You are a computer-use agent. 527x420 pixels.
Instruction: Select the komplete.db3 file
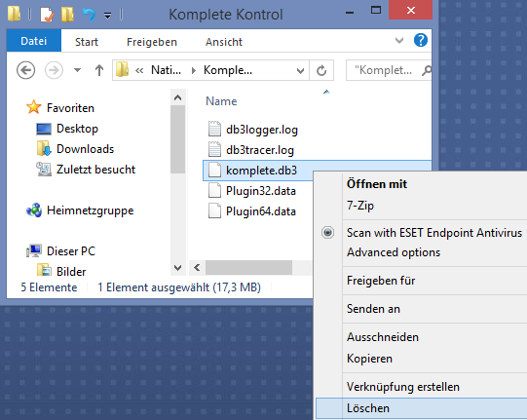click(261, 171)
